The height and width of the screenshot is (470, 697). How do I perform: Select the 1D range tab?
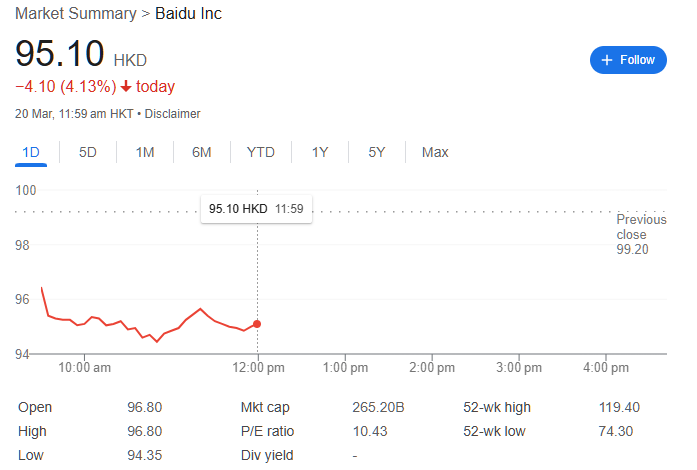(x=30, y=152)
